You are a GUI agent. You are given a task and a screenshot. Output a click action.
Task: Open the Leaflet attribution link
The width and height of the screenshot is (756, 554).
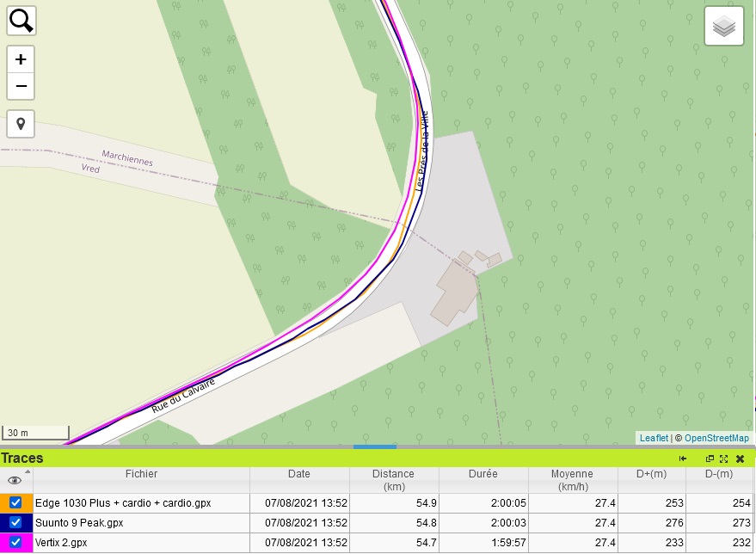pos(653,438)
